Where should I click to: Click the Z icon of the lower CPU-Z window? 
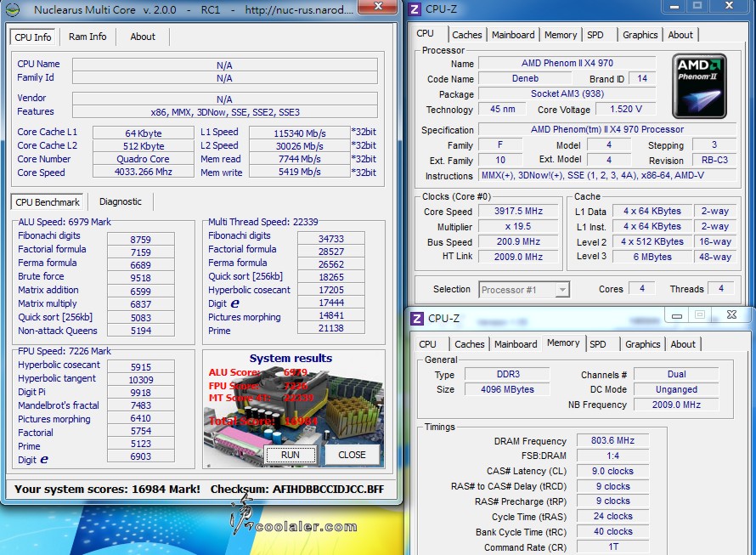coord(416,319)
